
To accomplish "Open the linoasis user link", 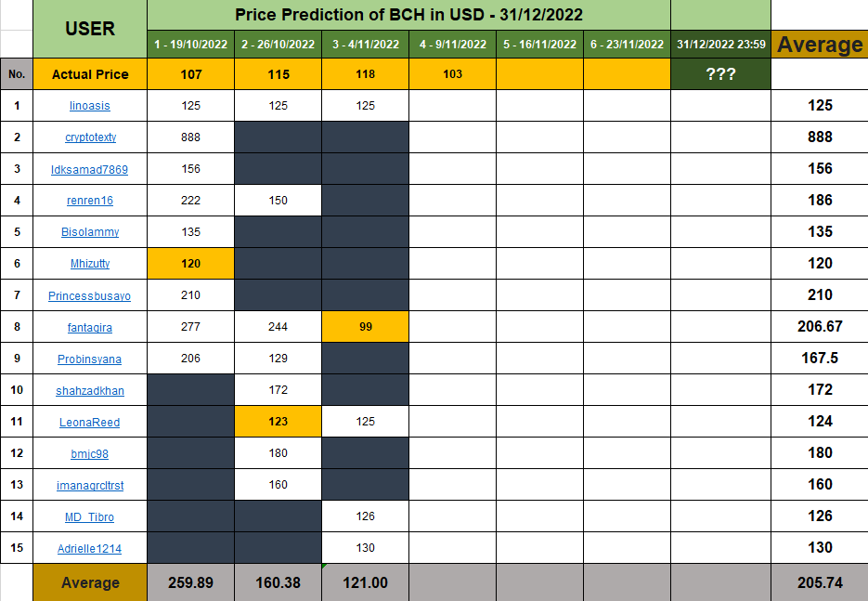I will pyautogui.click(x=90, y=106).
